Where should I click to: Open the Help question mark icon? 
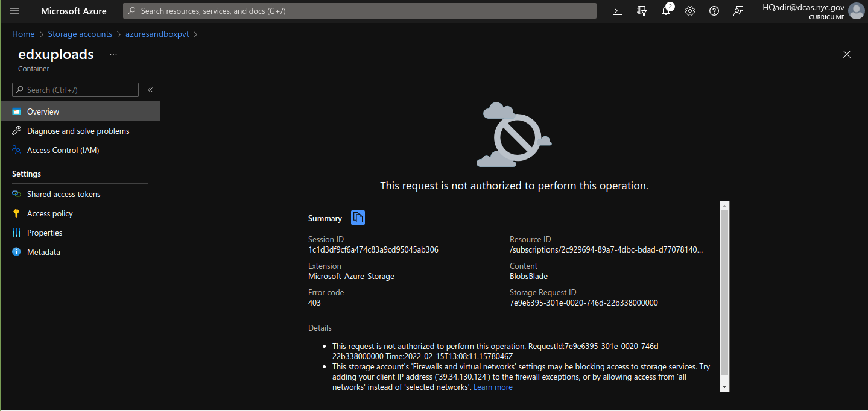pos(714,11)
